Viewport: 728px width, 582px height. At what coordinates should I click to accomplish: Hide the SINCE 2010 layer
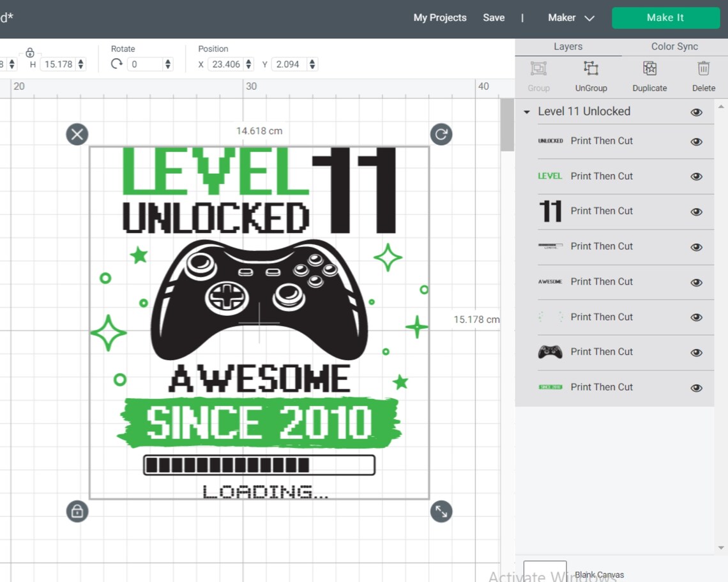click(696, 387)
